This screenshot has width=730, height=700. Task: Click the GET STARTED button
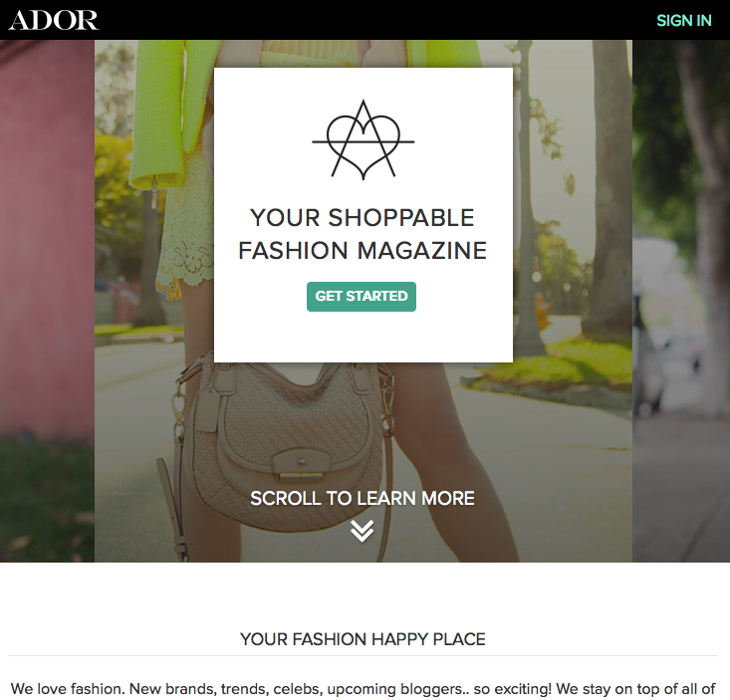(x=362, y=297)
